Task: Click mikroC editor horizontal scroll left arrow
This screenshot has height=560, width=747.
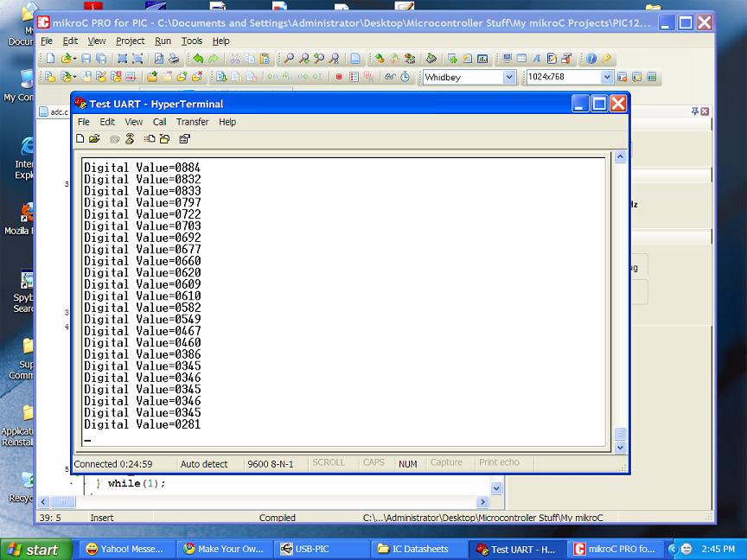Action: click(43, 502)
